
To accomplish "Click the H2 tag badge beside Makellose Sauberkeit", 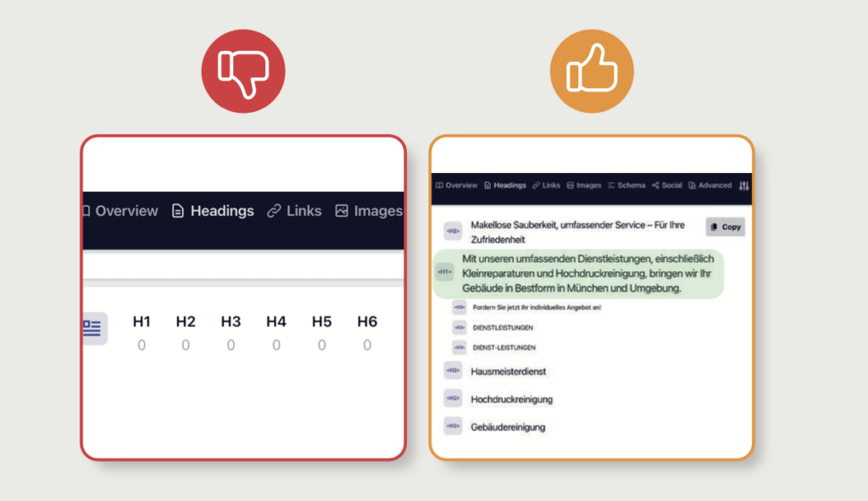I will click(453, 231).
